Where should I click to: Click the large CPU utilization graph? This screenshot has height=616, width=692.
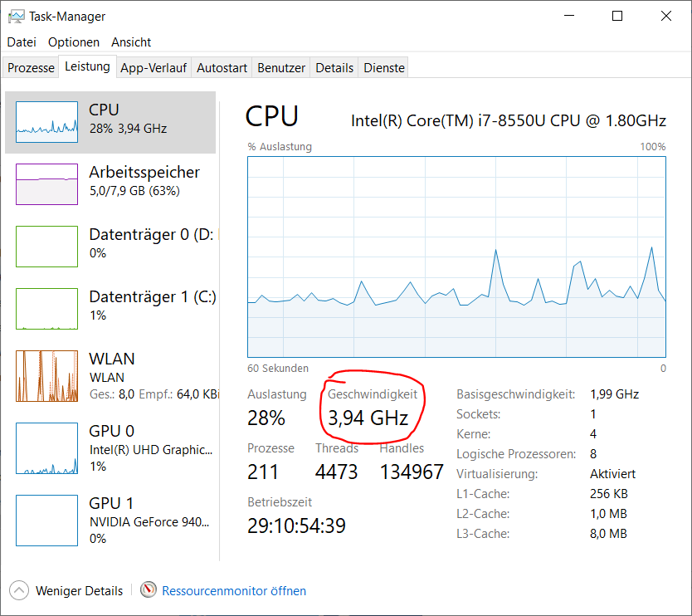point(456,257)
